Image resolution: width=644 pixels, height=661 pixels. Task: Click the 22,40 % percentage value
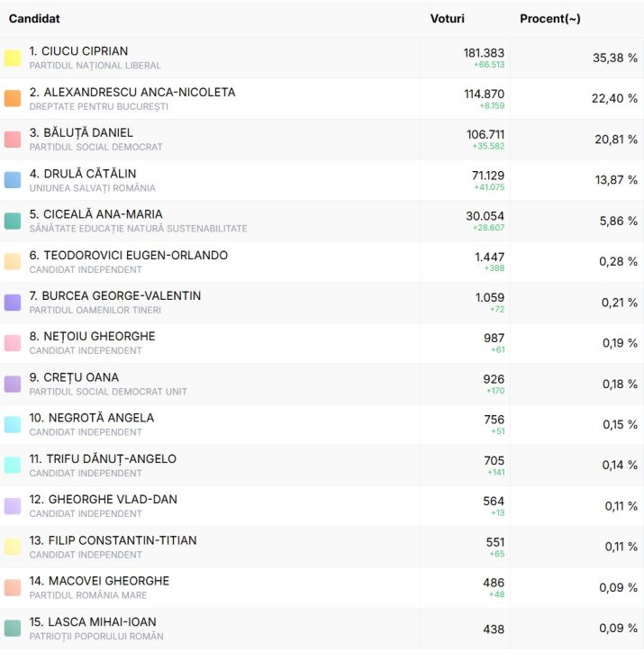click(614, 99)
